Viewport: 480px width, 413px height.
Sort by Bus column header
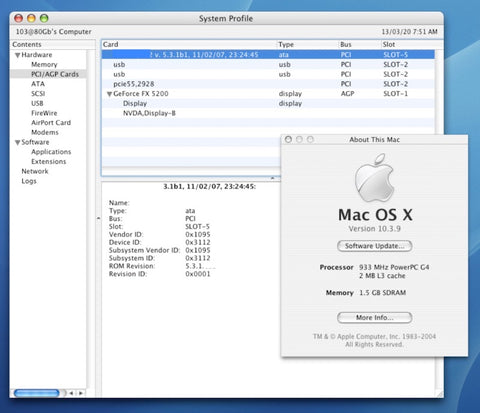359,44
